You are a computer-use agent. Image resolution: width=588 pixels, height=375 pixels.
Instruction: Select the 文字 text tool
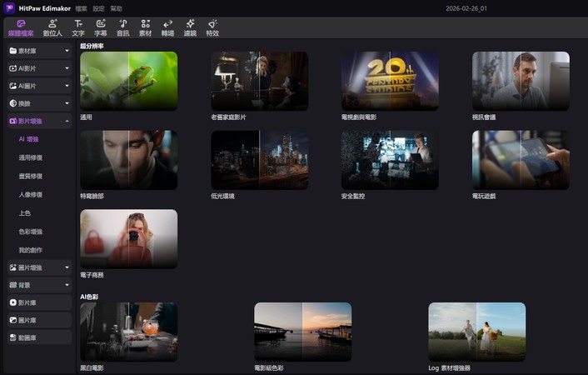tap(78, 28)
